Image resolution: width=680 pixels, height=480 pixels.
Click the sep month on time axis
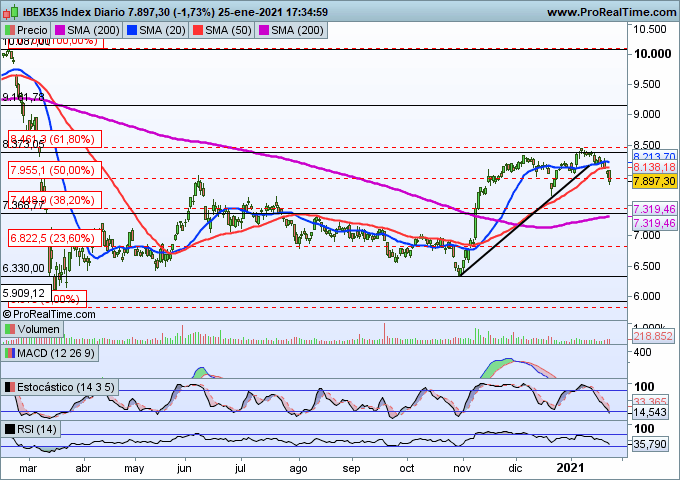coord(351,469)
